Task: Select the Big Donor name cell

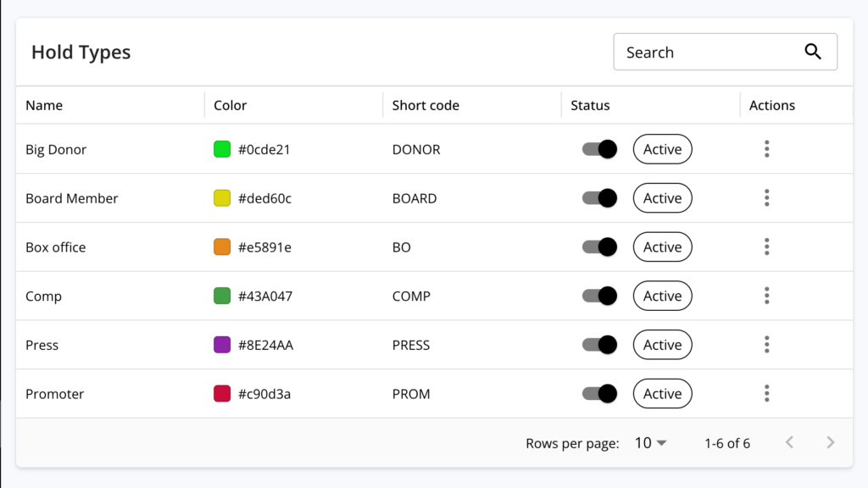Action: point(56,149)
